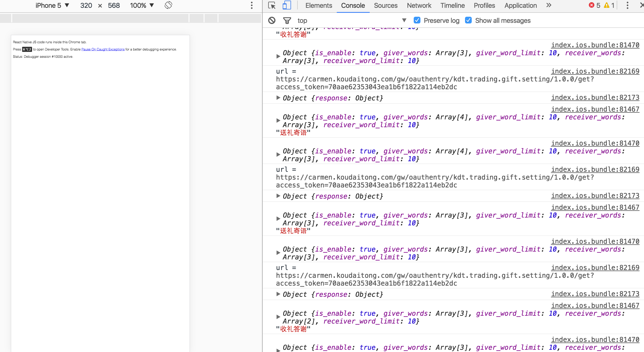Image resolution: width=644 pixels, height=352 pixels.
Task: Switch to the Network tab
Action: click(419, 5)
